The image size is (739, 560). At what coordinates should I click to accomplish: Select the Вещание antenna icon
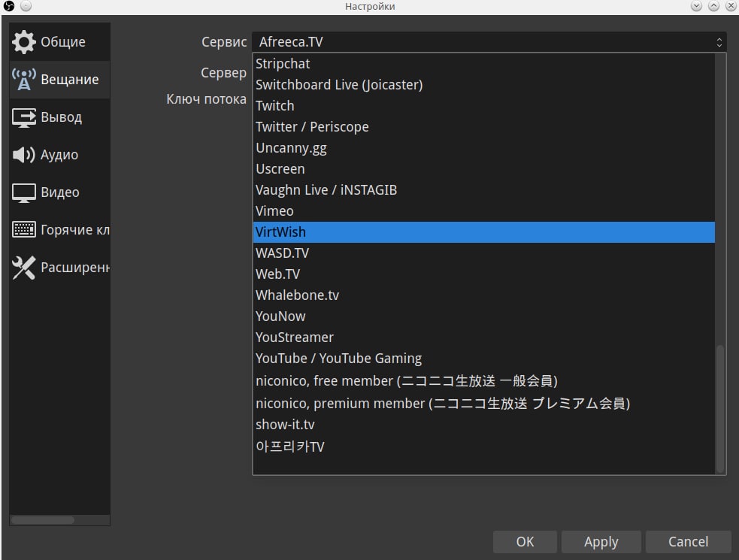[x=23, y=79]
